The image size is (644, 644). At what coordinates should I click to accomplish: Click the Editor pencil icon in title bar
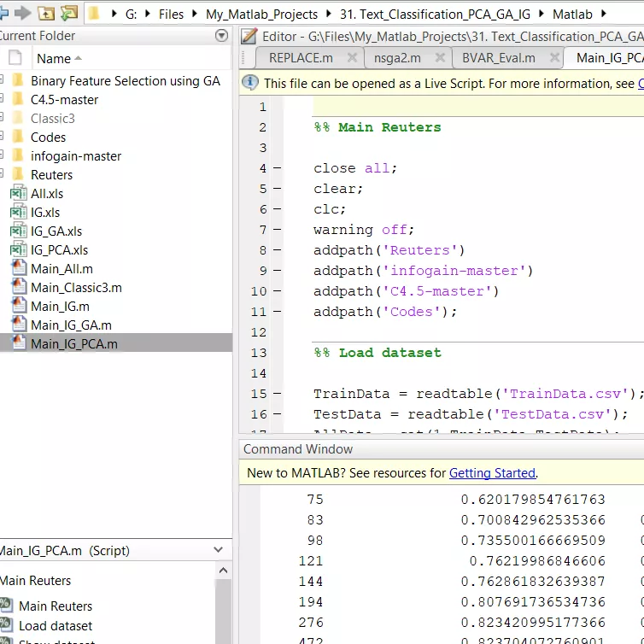(249, 36)
